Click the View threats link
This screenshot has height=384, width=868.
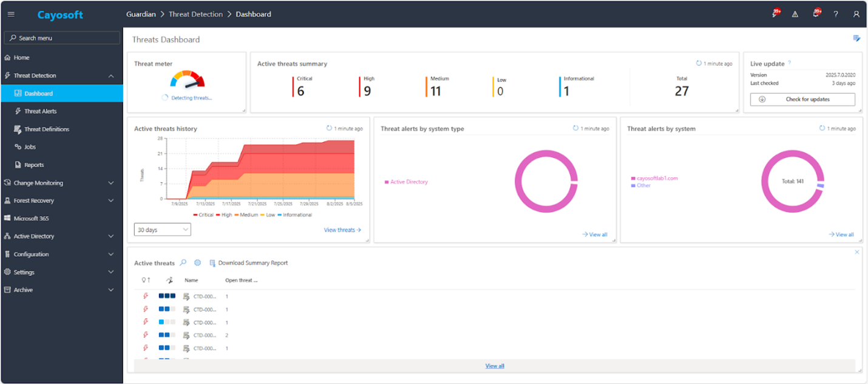click(x=342, y=230)
